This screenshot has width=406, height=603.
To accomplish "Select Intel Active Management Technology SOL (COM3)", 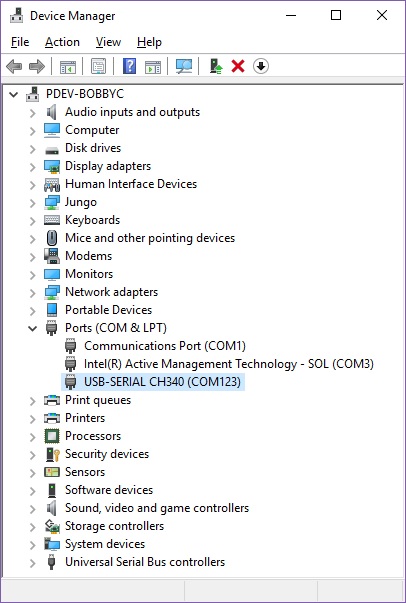I will pos(229,364).
